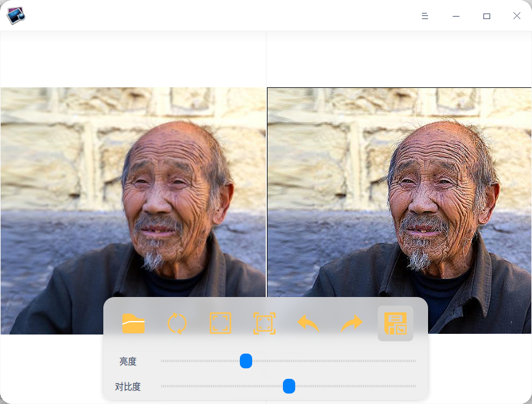Redo the adjustment with forward arrow

tap(352, 323)
